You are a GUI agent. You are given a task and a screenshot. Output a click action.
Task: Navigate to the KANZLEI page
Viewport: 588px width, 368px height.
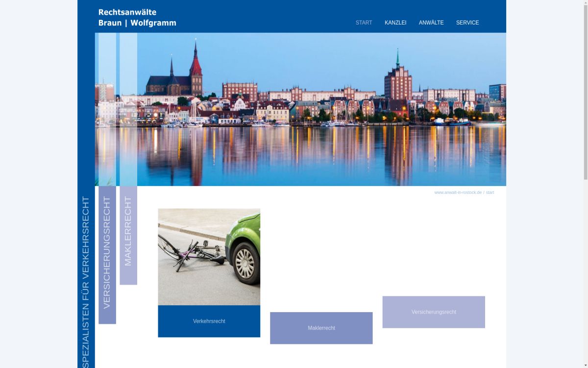pyautogui.click(x=395, y=23)
